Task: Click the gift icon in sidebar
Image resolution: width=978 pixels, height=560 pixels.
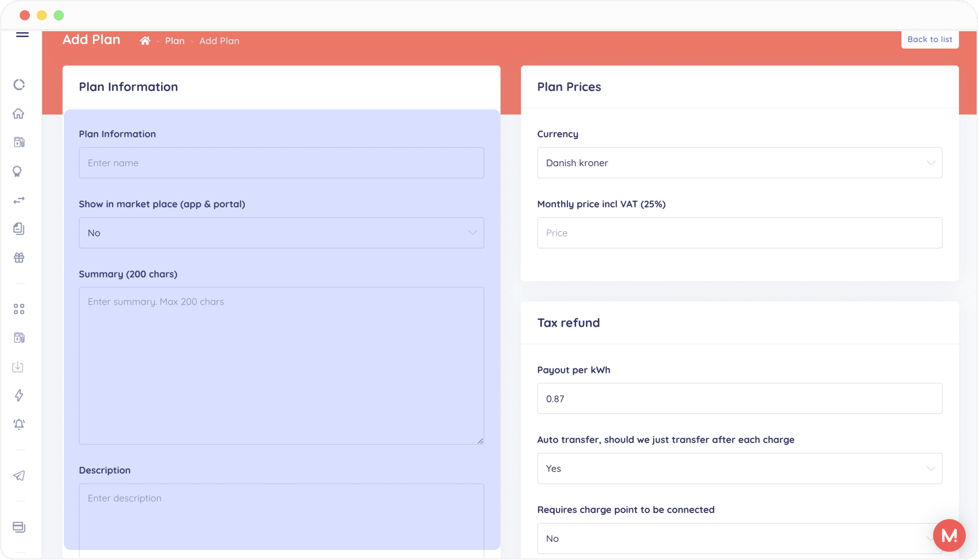Action: [x=19, y=258]
